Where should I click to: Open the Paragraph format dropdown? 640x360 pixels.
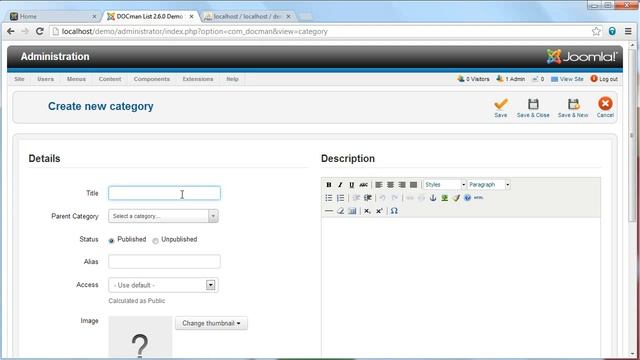coord(489,185)
